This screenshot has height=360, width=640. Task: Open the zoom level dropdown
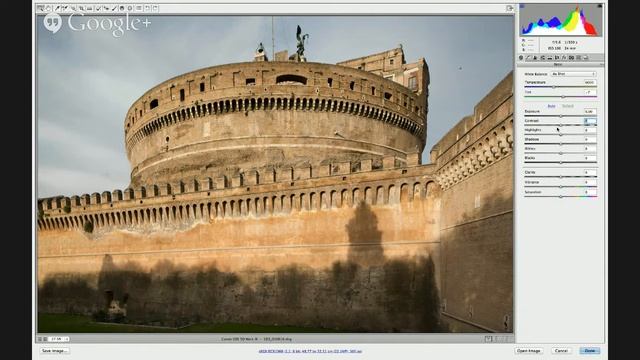click(x=59, y=339)
